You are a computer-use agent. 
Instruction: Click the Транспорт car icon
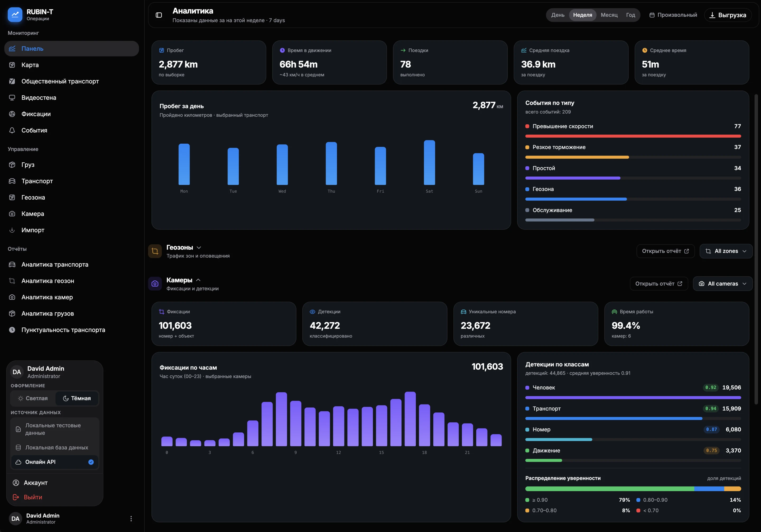coord(12,181)
